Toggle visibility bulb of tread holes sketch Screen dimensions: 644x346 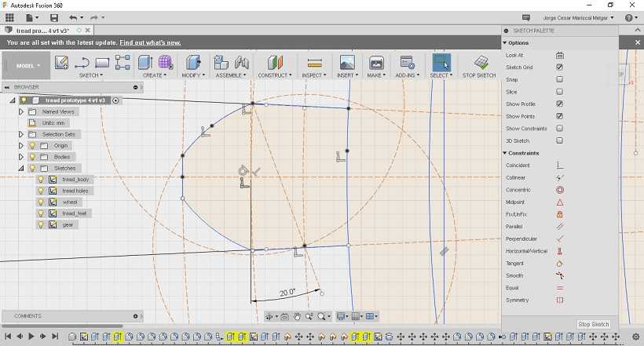tap(41, 191)
